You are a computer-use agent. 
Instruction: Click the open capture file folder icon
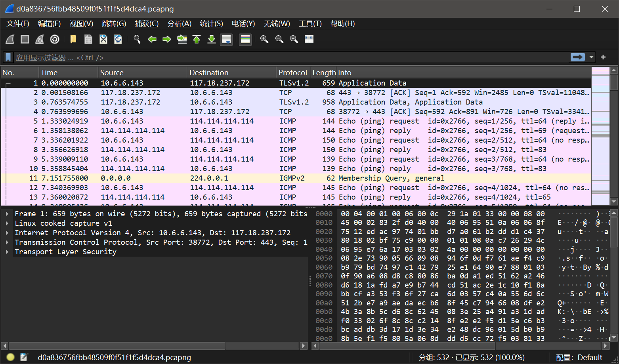(73, 39)
